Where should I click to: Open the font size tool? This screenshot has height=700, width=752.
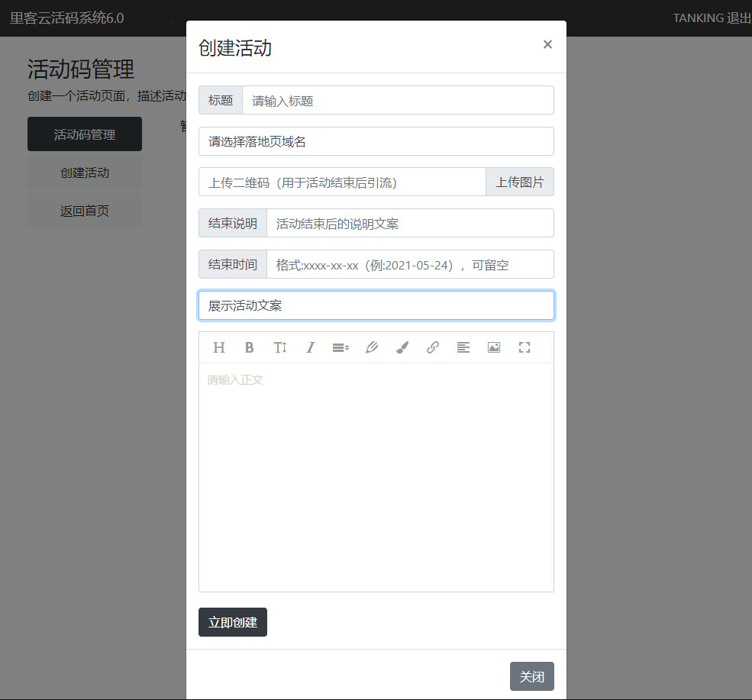280,347
